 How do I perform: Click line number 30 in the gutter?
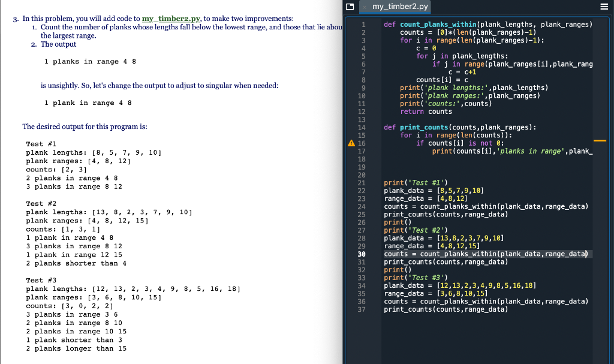point(362,254)
